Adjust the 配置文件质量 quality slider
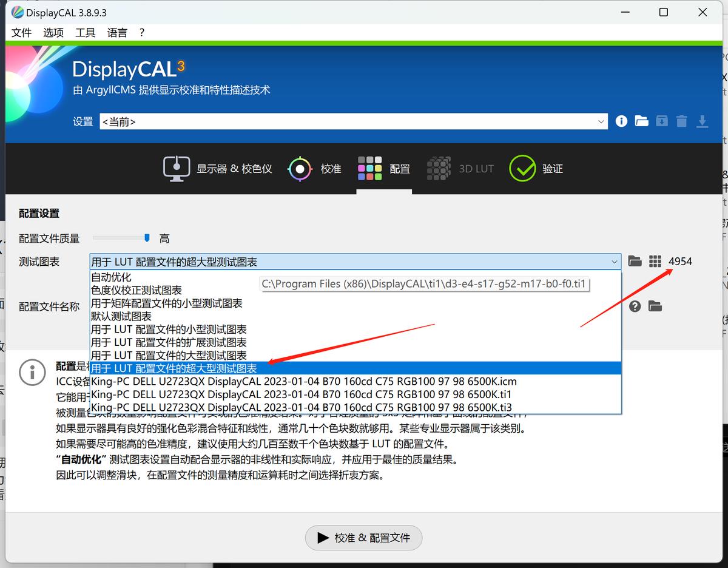This screenshot has width=728, height=568. coord(146,238)
